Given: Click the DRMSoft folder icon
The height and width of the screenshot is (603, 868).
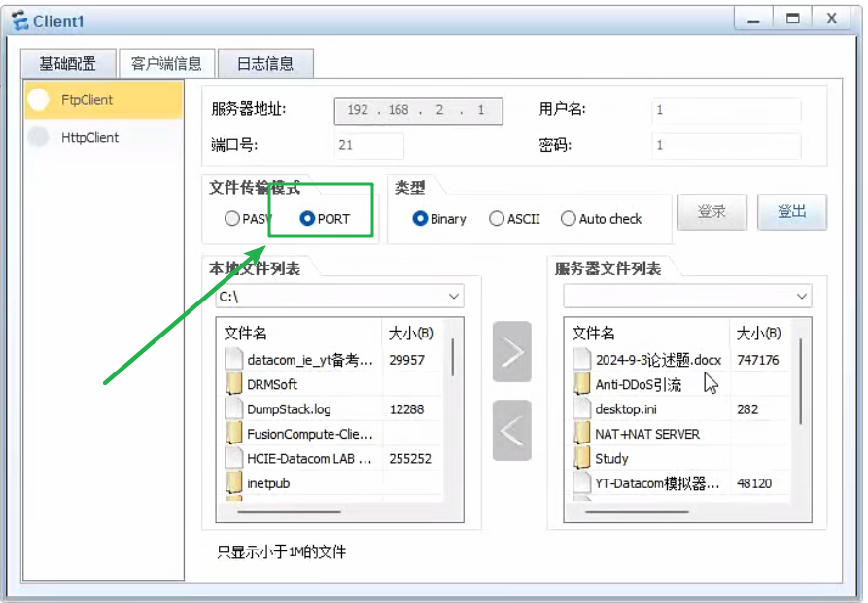Looking at the screenshot, I should pyautogui.click(x=234, y=384).
